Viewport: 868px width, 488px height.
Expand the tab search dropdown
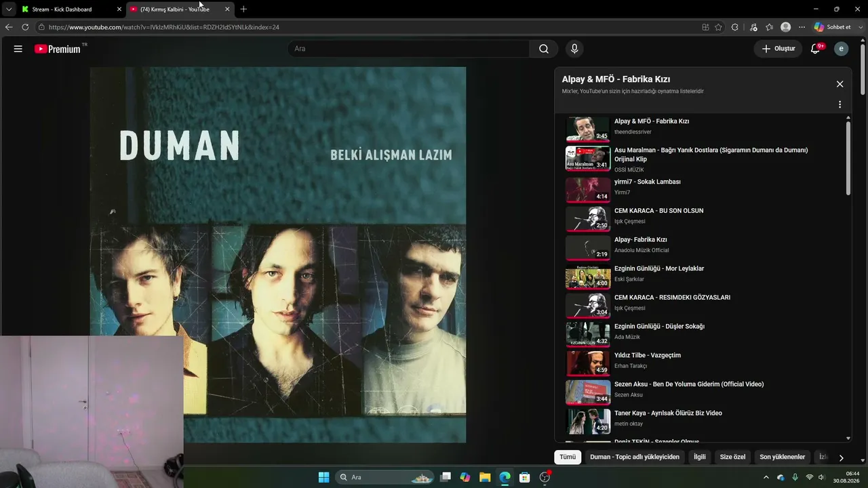tap(9, 9)
